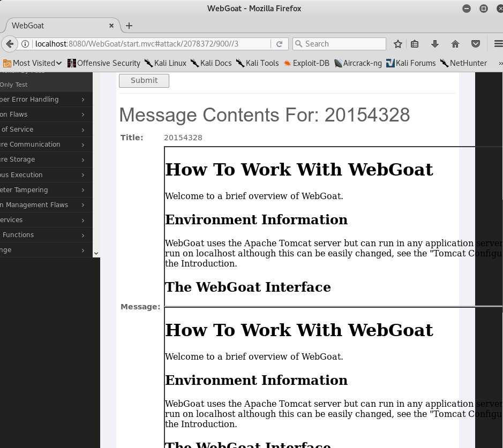This screenshot has width=503, height=448.
Task: Expand the Communication category chevron
Action: [83, 145]
